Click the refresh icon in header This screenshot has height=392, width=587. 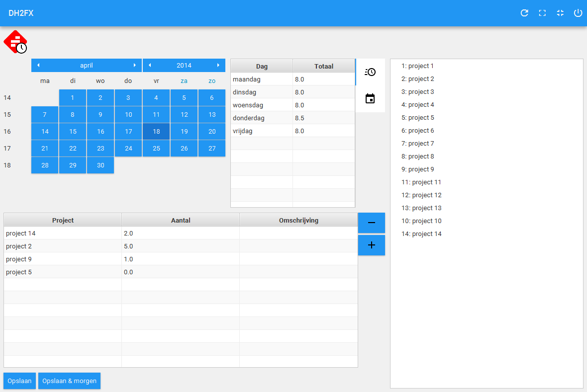tap(524, 13)
